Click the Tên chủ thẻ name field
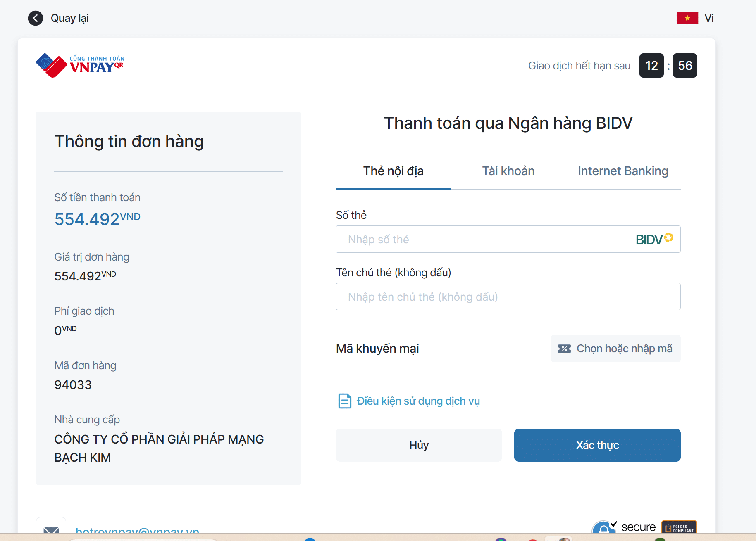 [508, 297]
